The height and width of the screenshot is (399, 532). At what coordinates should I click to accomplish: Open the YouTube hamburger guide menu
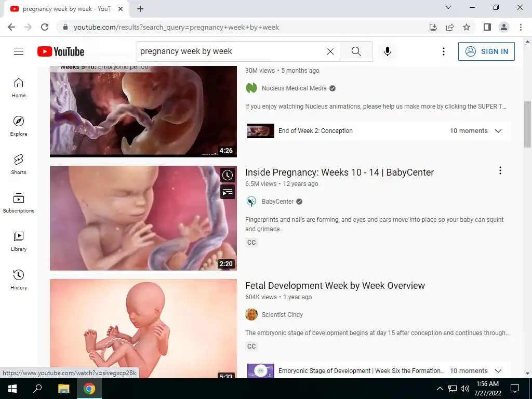(19, 51)
